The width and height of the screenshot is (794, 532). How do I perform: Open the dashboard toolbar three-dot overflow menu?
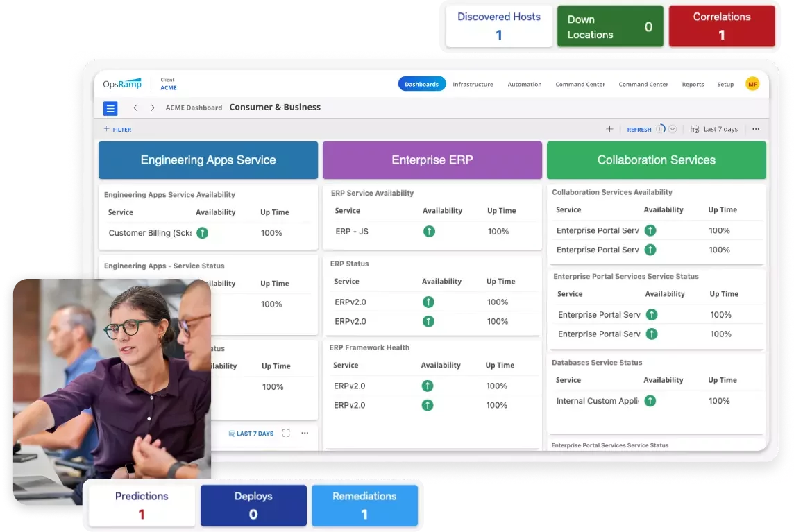756,129
